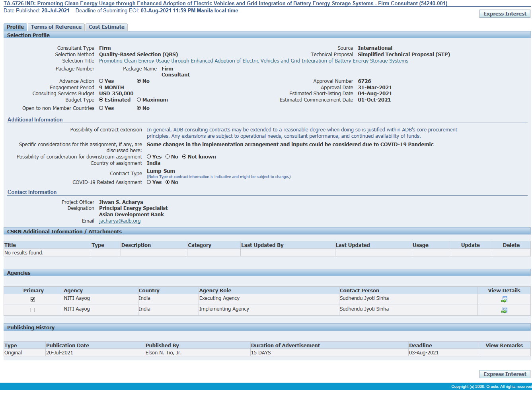Click the Estimated Short-listing Date '04-Aug-2021'
The width and height of the screenshot is (532, 395).
[375, 93]
